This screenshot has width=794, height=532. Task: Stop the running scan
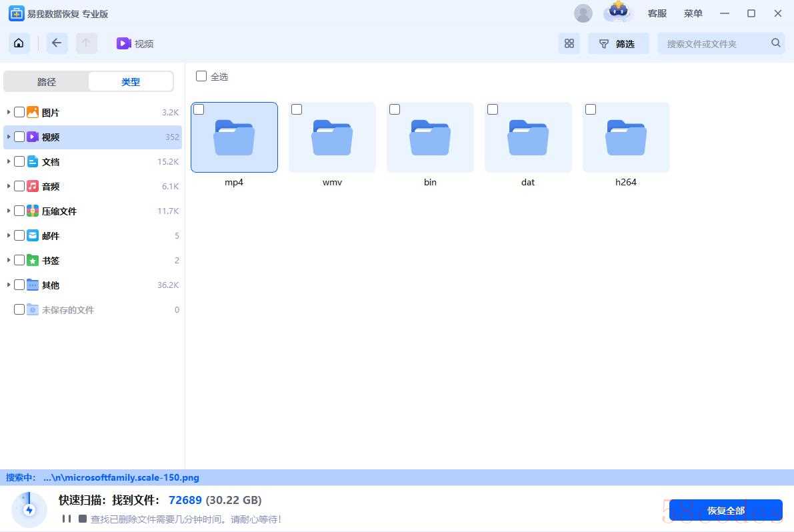pos(83,519)
